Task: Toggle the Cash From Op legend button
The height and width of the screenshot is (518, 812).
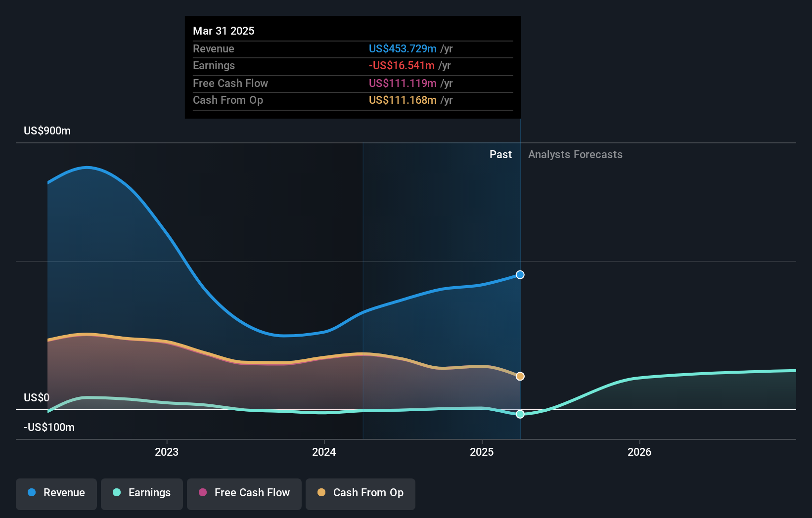Action: click(x=361, y=494)
